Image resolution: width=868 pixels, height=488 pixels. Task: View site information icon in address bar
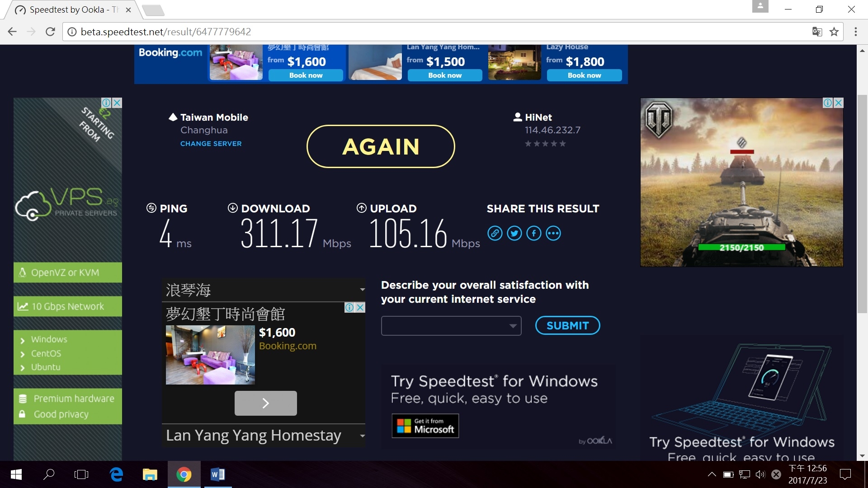pos(71,32)
